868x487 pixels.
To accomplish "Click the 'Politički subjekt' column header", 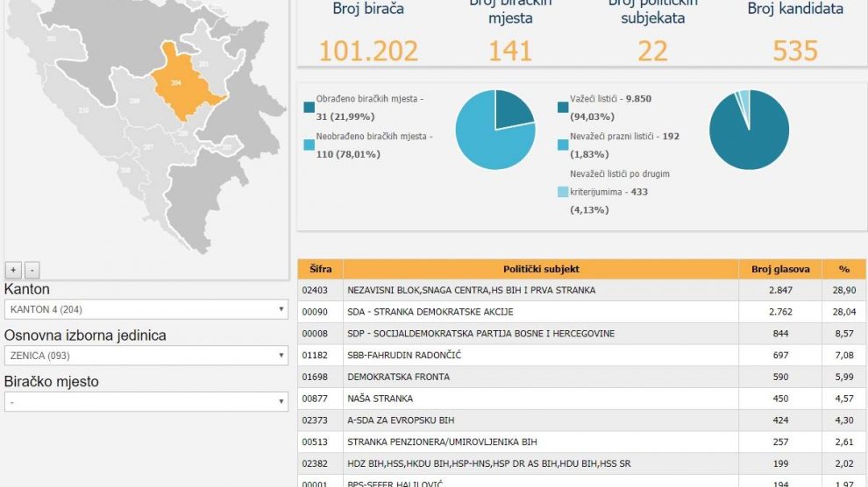I will click(540, 270).
